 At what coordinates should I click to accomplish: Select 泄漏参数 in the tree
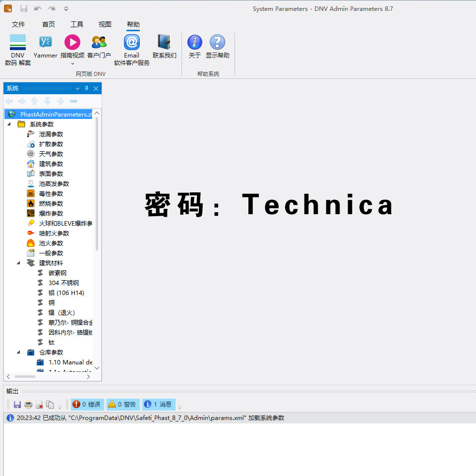pos(51,134)
